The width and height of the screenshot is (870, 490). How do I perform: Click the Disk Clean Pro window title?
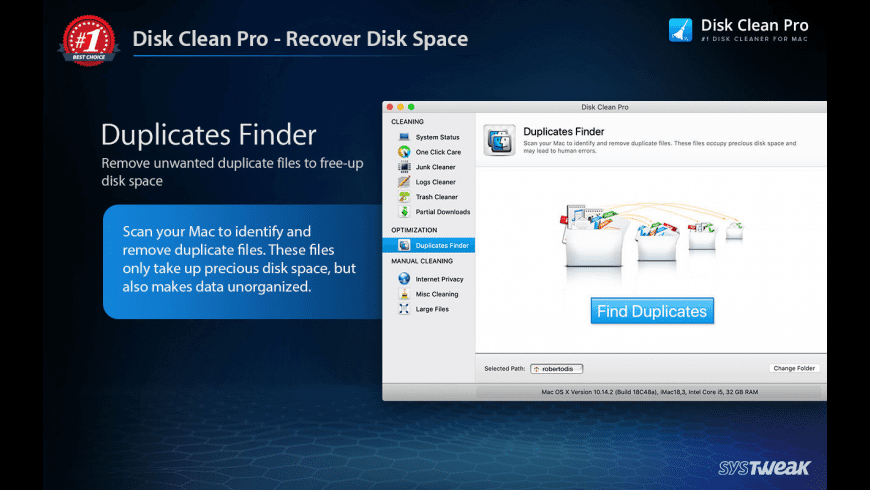pos(605,107)
